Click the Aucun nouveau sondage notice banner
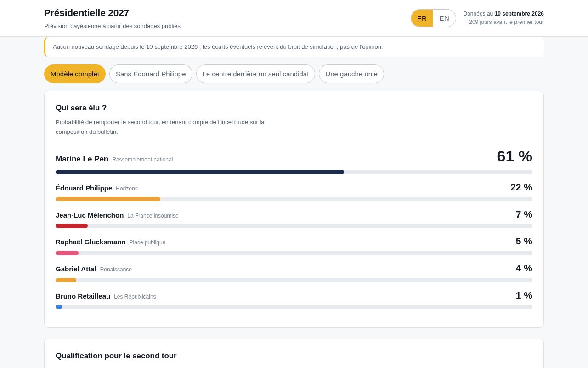Viewport: 588px width, 368px height. 294,47
